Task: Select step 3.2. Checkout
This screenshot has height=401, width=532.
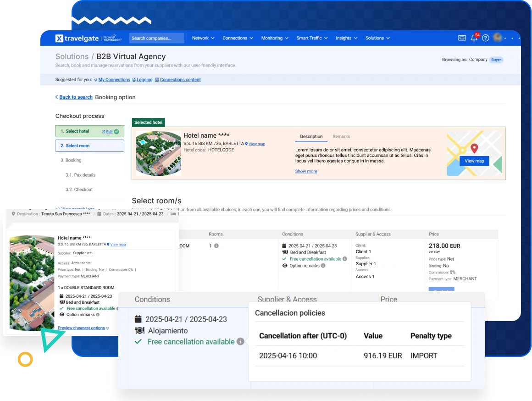Action: coord(79,190)
